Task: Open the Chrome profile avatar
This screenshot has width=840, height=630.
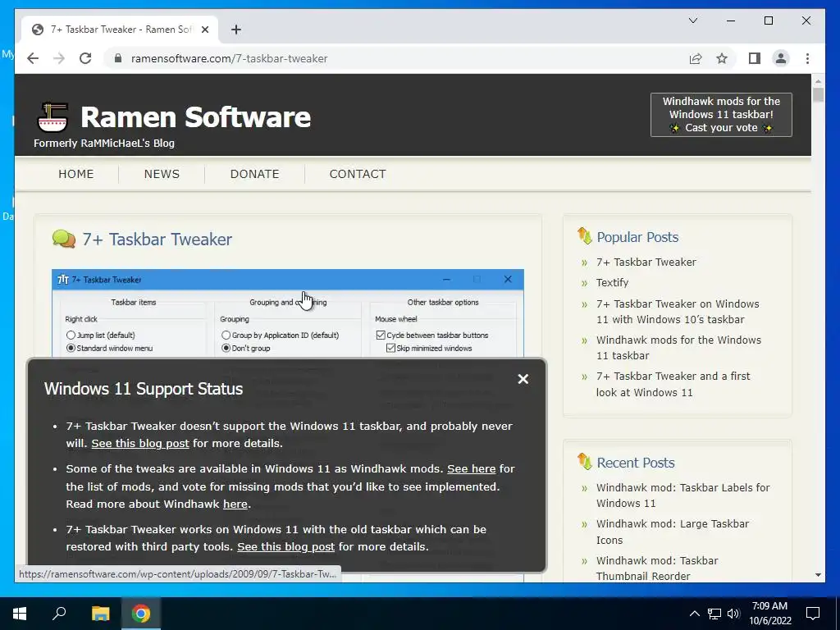Action: pyautogui.click(x=781, y=58)
